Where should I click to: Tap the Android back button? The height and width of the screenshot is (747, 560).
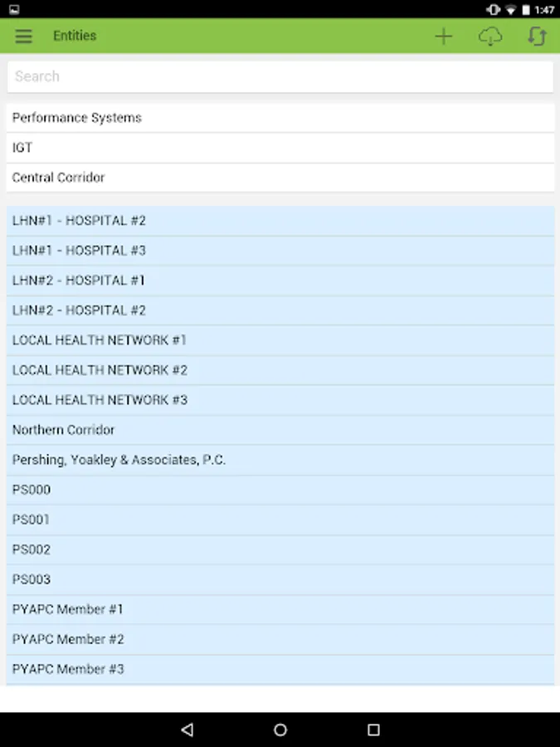(187, 730)
